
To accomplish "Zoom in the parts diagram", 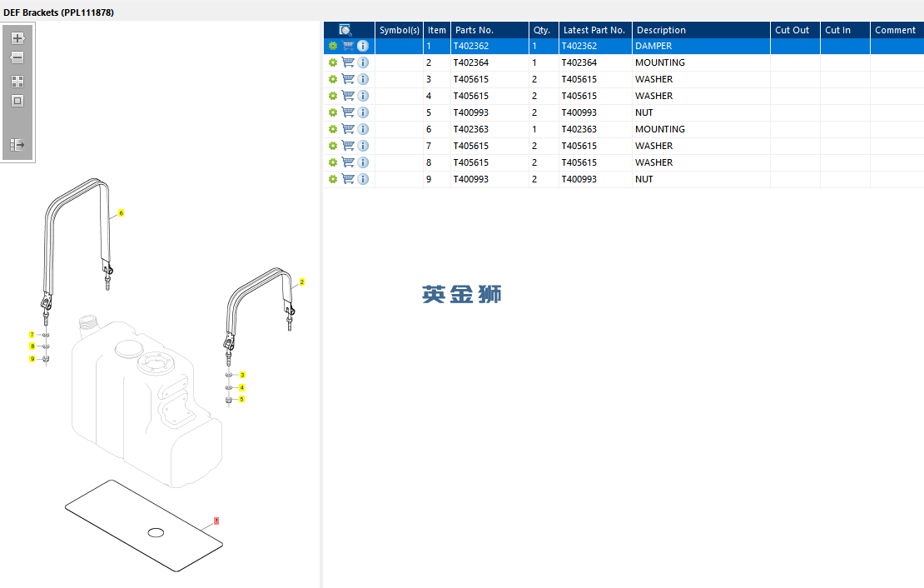I will (x=17, y=38).
